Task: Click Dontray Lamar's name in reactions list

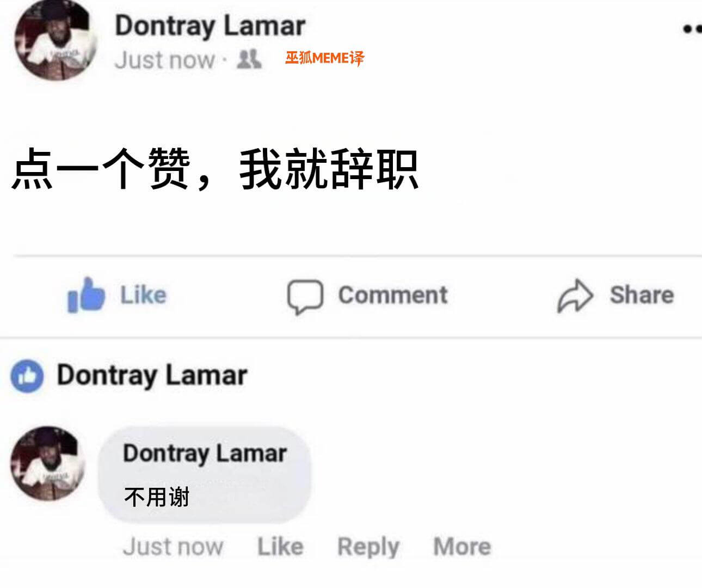Action: tap(152, 375)
